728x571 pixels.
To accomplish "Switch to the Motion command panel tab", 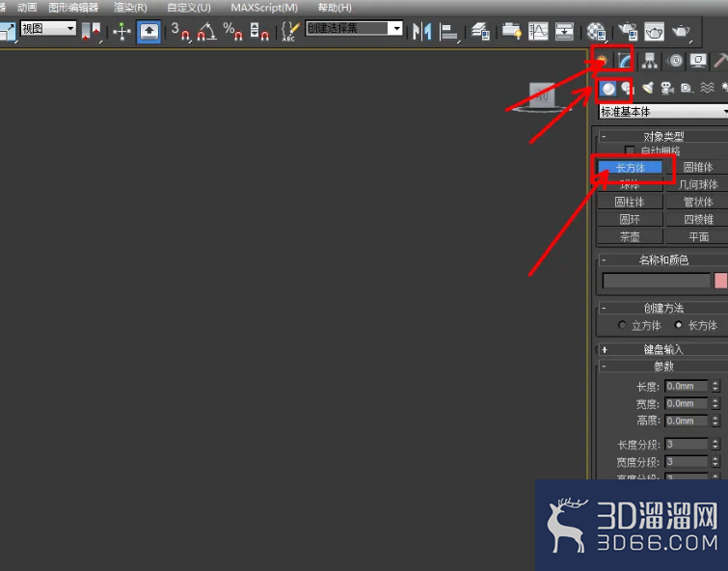I will tap(675, 61).
